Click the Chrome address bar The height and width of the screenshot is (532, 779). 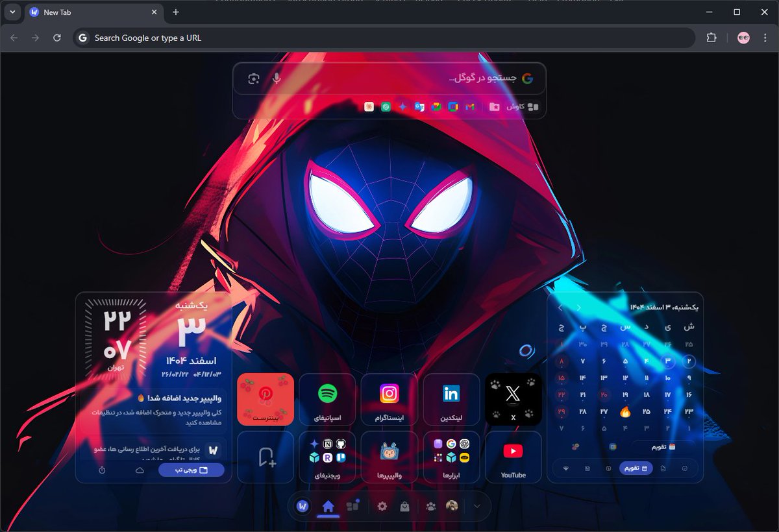tap(384, 38)
